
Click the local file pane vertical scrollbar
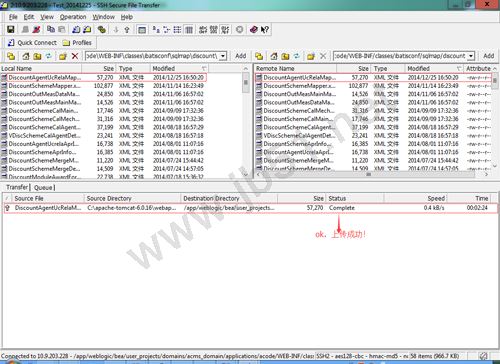point(246,122)
